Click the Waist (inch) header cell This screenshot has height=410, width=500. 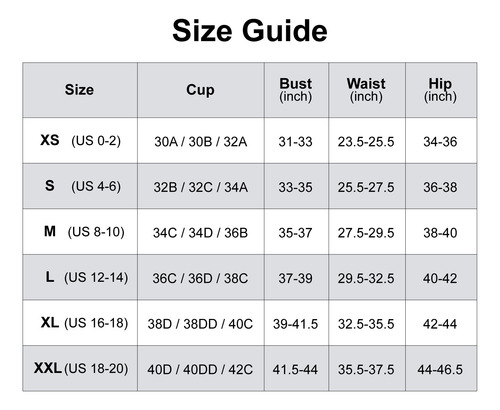367,90
